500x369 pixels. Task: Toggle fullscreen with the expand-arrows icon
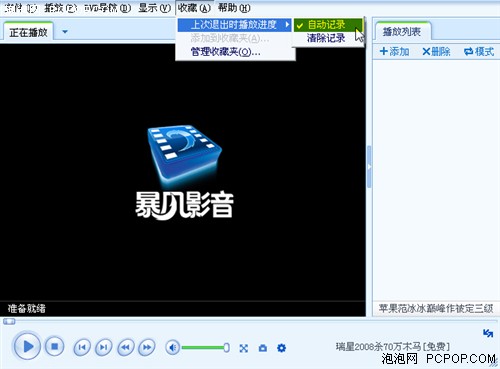point(244,348)
